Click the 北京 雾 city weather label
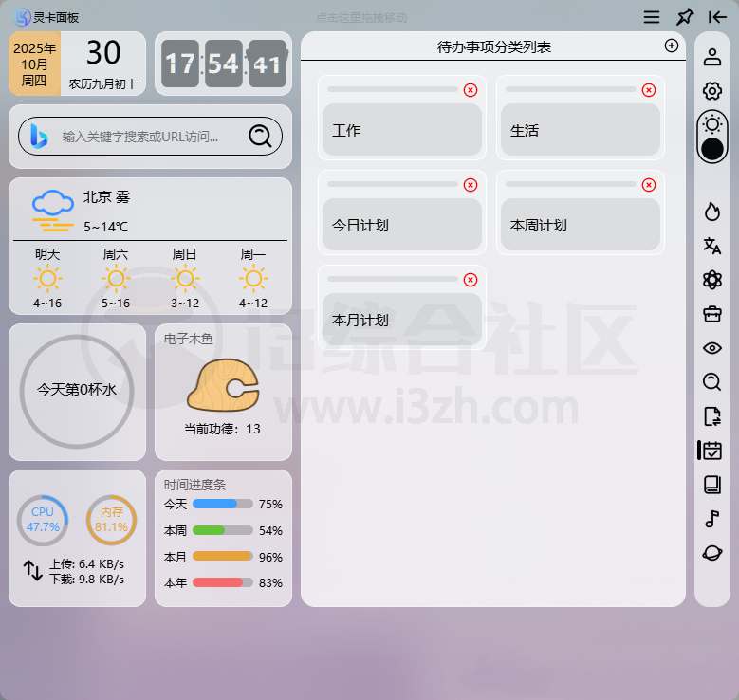The width and height of the screenshot is (739, 700). [x=106, y=196]
